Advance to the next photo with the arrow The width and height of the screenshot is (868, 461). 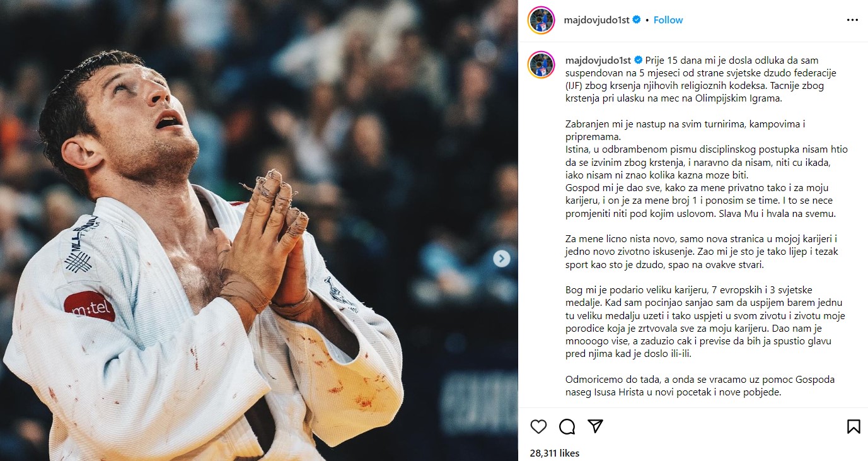[502, 258]
